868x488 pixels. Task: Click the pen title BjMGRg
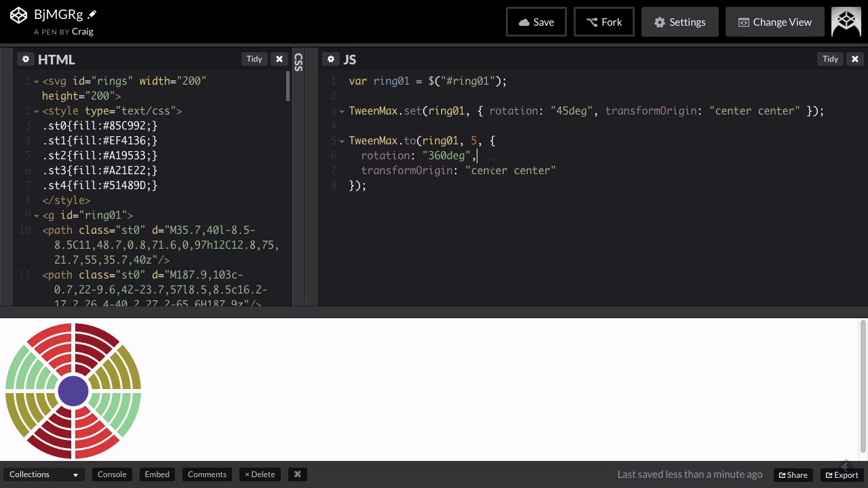58,15
